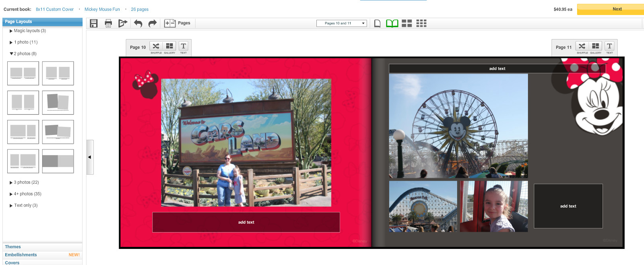The width and height of the screenshot is (644, 265).
Task: Add text in Page 11 top title bar
Action: pos(497,68)
